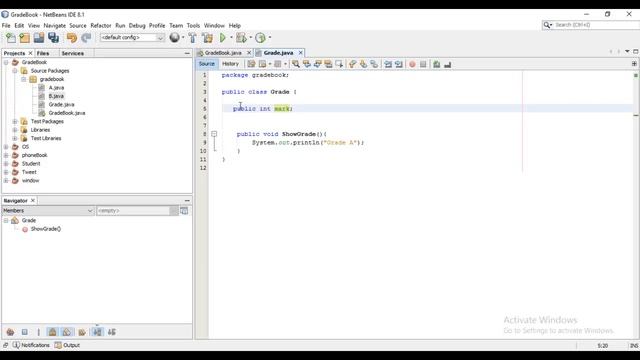Select Grade.java in the project tree

(x=61, y=105)
